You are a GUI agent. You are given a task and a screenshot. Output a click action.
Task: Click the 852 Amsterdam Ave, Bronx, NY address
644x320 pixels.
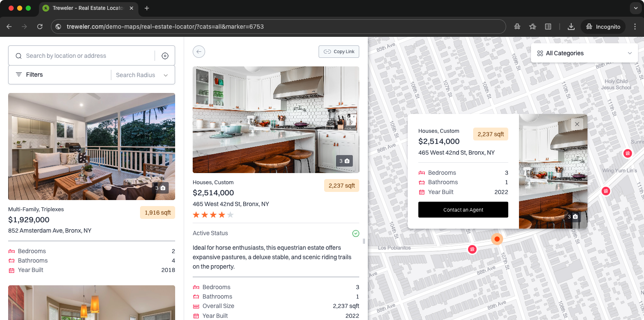coord(50,230)
